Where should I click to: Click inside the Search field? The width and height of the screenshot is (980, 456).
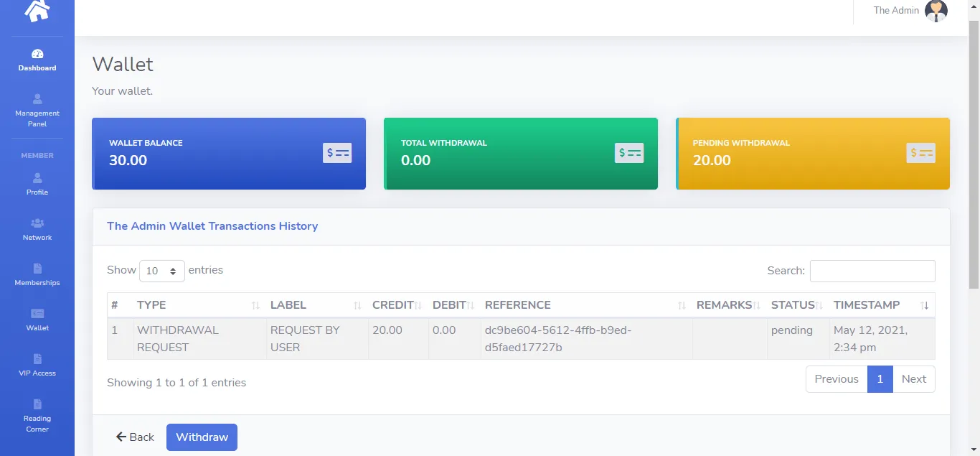coord(872,271)
